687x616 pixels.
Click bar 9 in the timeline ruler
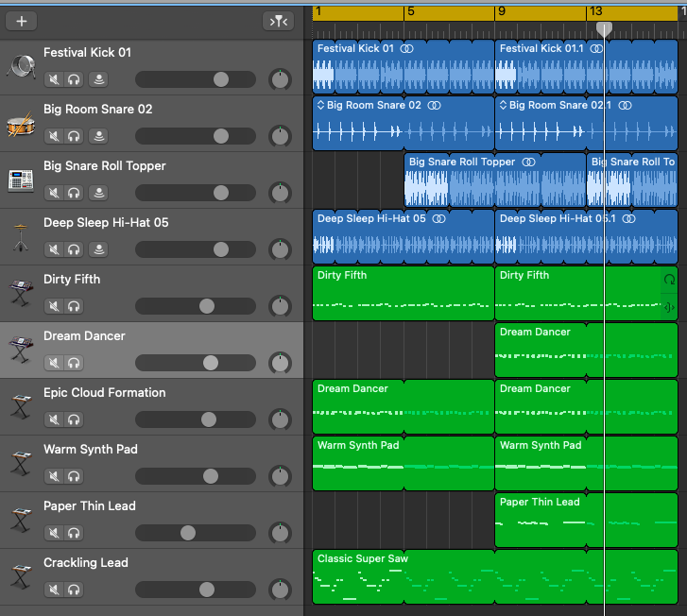pyautogui.click(x=502, y=12)
